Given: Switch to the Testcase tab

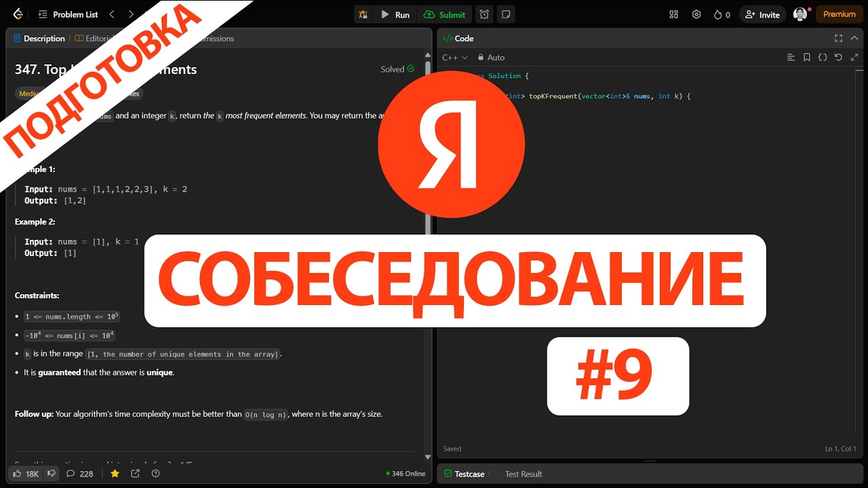Looking at the screenshot, I should [465, 474].
